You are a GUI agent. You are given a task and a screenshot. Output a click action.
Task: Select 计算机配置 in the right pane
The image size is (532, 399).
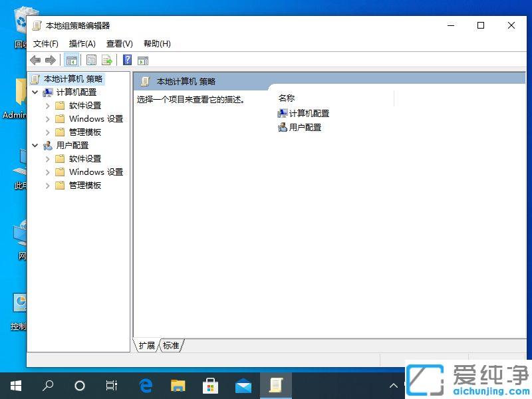pos(309,113)
